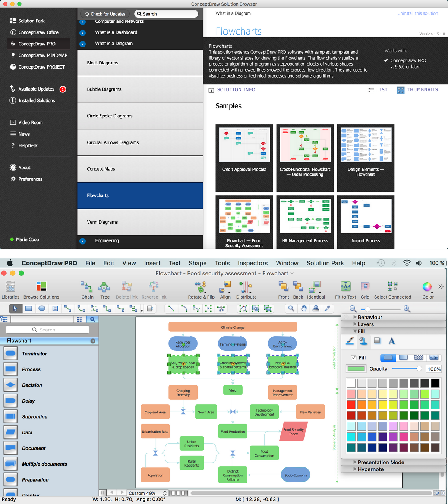Open the Line pen tab in Fill panel
The image size is (448, 504).
pos(350,341)
